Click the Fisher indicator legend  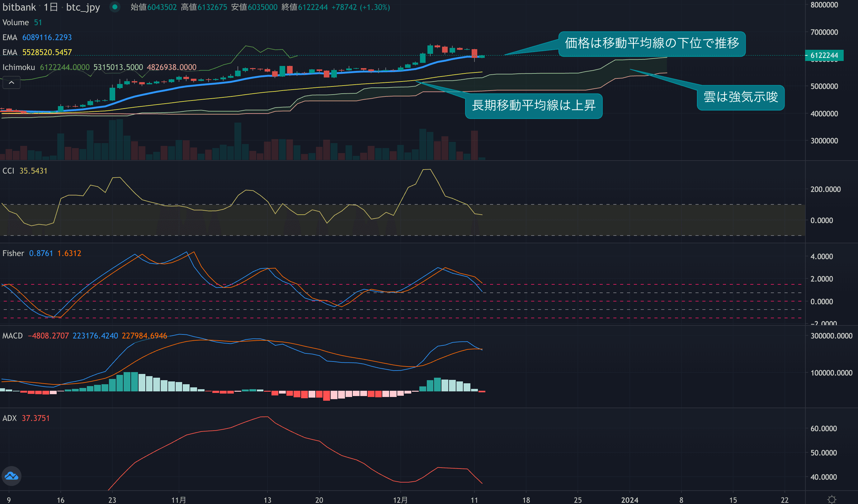[x=13, y=253]
